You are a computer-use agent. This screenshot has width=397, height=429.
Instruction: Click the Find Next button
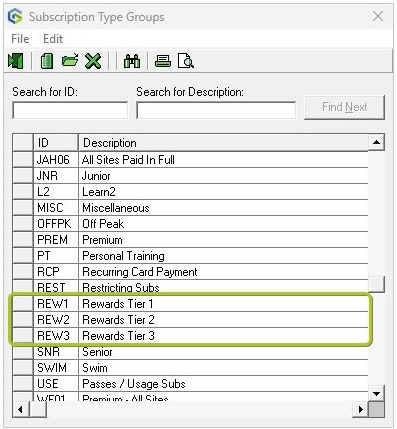point(344,107)
